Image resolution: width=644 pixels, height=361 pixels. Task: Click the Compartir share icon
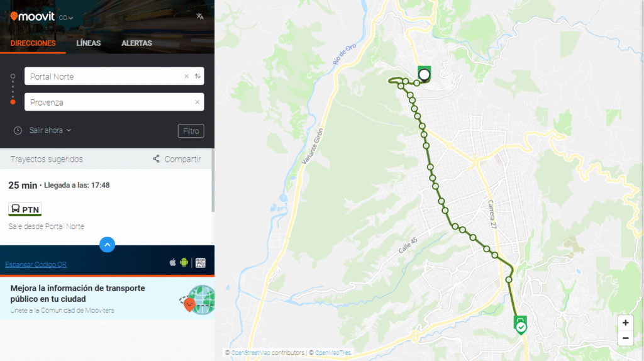(156, 159)
